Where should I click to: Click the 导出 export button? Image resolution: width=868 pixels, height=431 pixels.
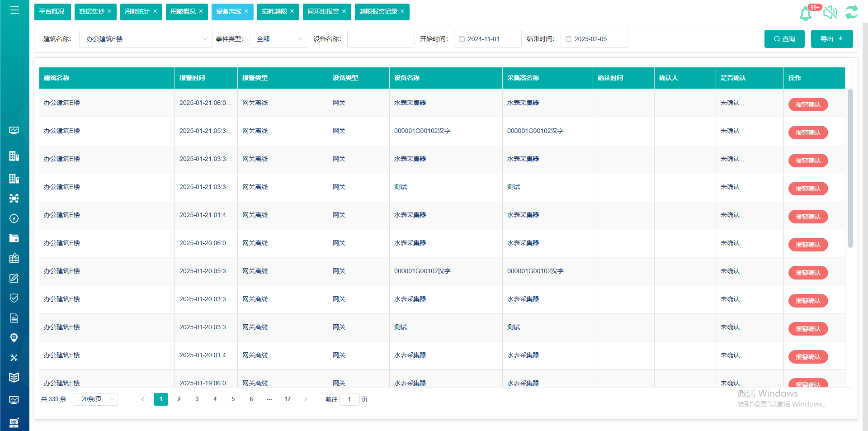(831, 39)
